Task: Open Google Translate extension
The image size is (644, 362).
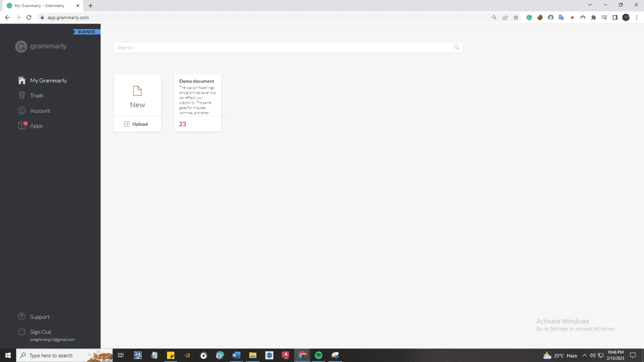Action: click(561, 17)
